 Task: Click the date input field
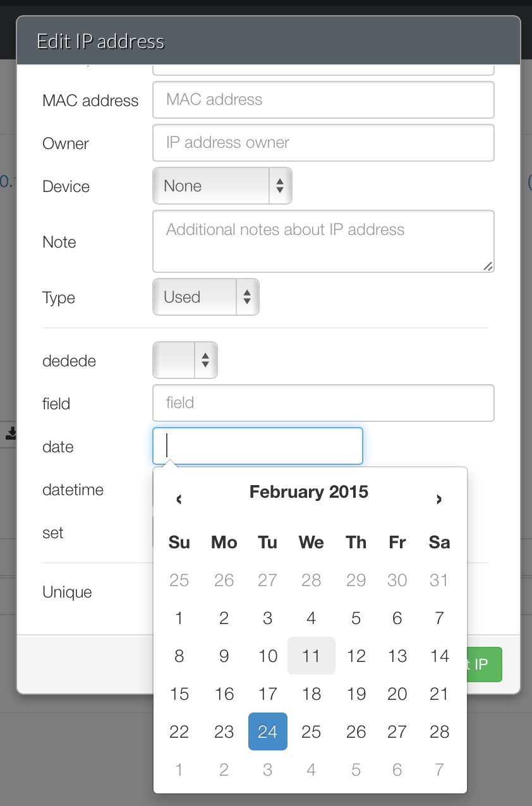[x=258, y=446]
